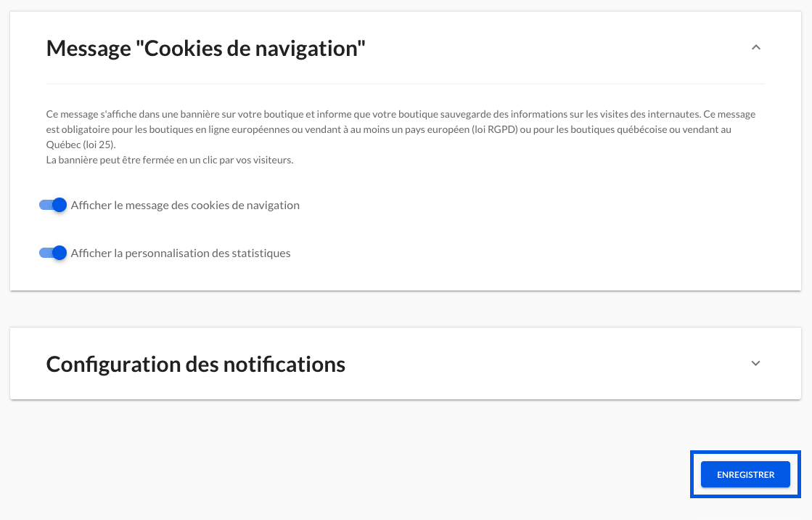Click the line "La bannière peut être fermée"
This screenshot has width=812, height=520.
(x=169, y=161)
